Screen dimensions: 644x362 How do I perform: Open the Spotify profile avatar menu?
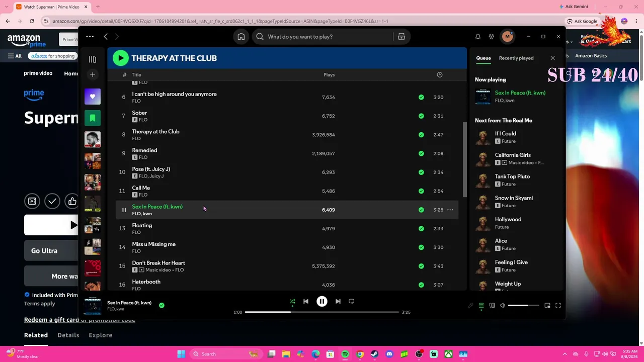507,37
